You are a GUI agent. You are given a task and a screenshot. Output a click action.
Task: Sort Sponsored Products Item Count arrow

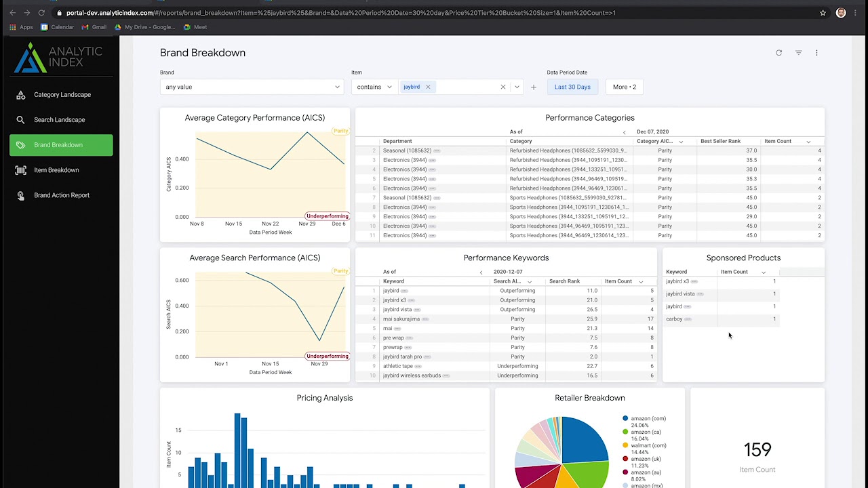coord(764,272)
